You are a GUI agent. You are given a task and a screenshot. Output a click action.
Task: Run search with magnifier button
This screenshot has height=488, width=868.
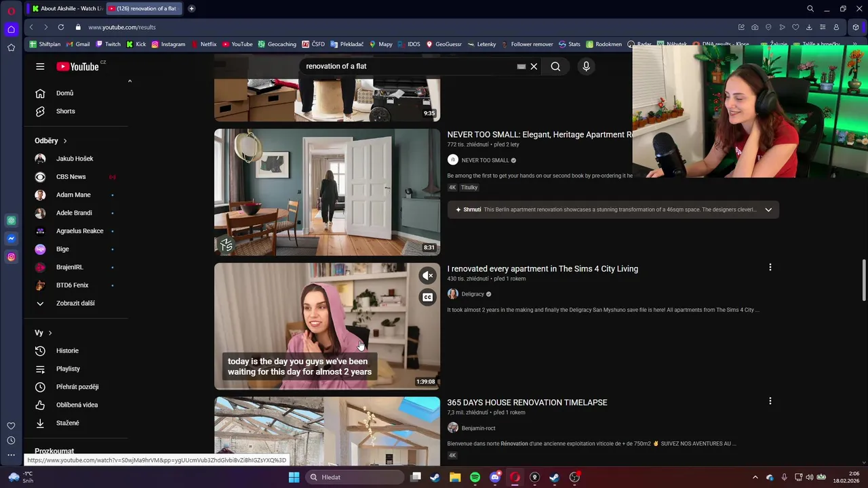(555, 66)
